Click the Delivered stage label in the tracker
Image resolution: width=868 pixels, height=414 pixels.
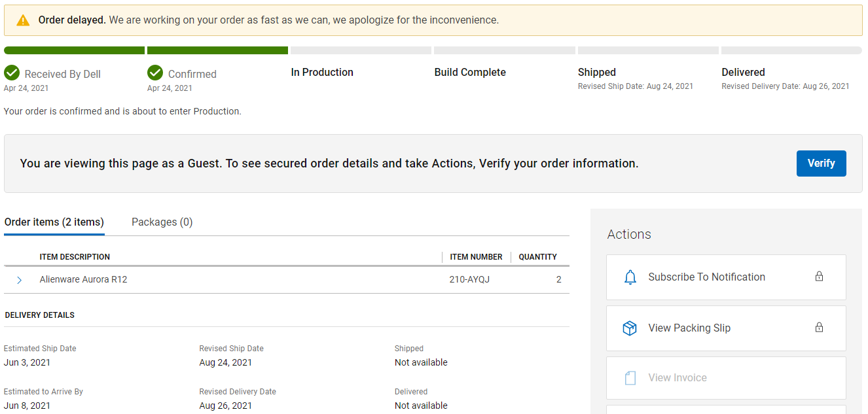[x=743, y=73]
